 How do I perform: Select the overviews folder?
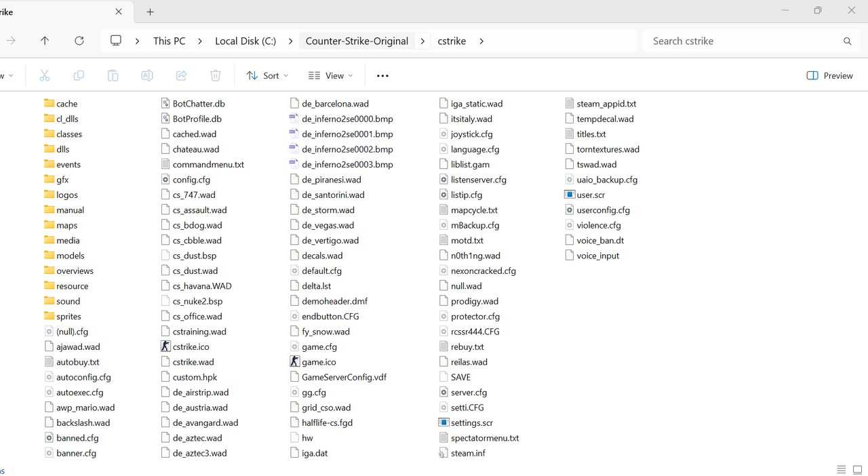[x=68, y=271]
